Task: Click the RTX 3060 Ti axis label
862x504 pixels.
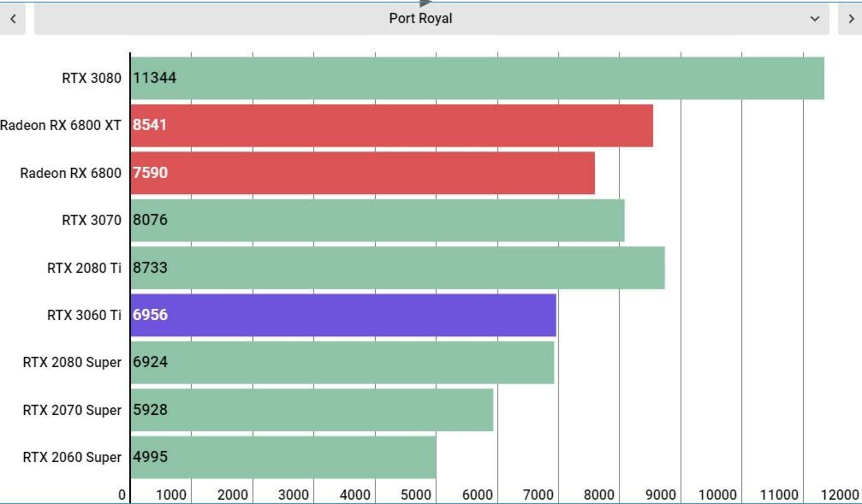Action: click(84, 315)
